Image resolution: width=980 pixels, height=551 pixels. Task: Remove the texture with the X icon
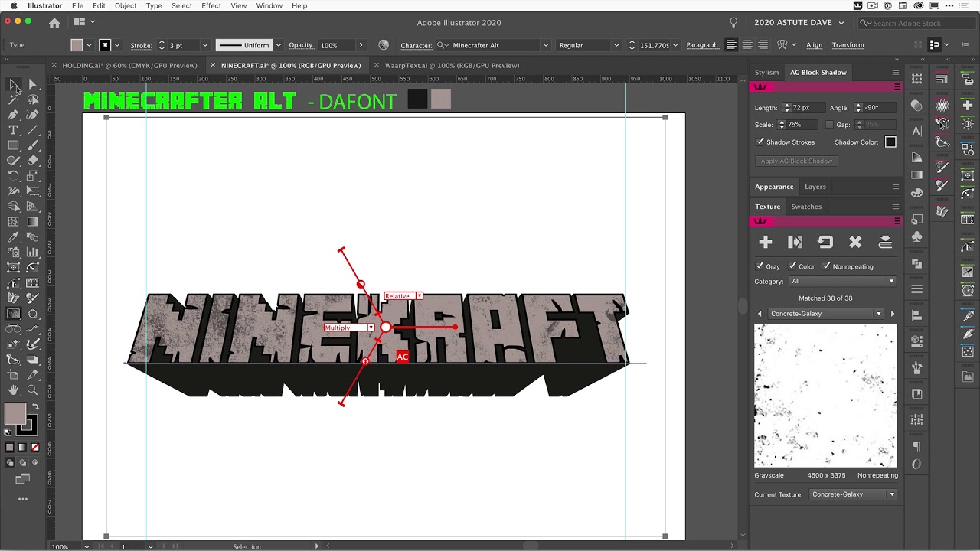click(855, 242)
